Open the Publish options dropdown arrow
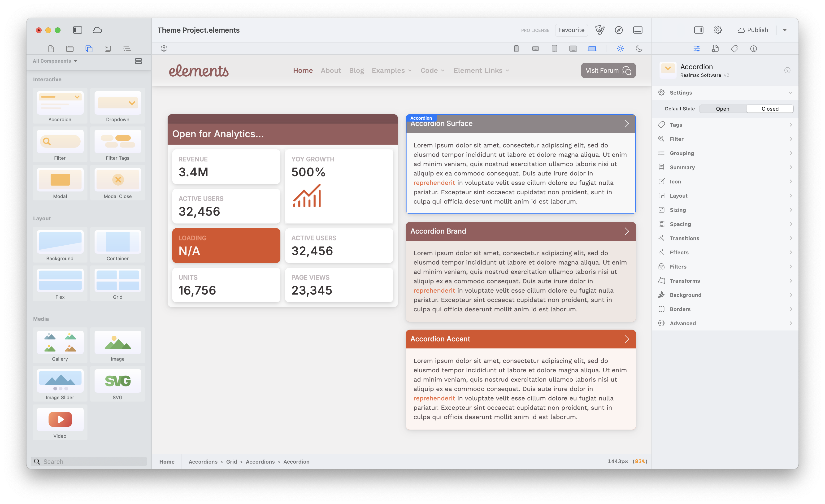The height and width of the screenshot is (504, 825). click(785, 30)
